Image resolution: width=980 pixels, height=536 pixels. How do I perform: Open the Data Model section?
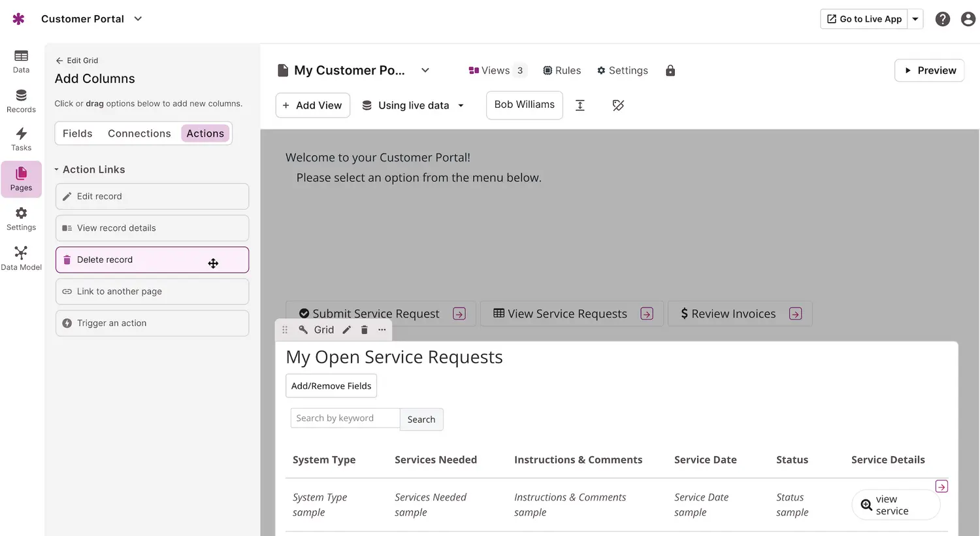[x=21, y=258]
